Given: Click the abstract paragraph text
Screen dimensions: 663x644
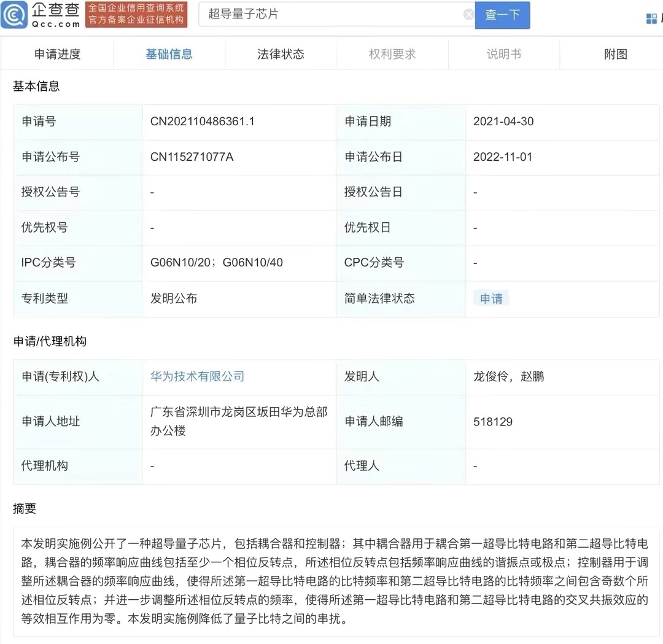Looking at the screenshot, I should 335,581.
